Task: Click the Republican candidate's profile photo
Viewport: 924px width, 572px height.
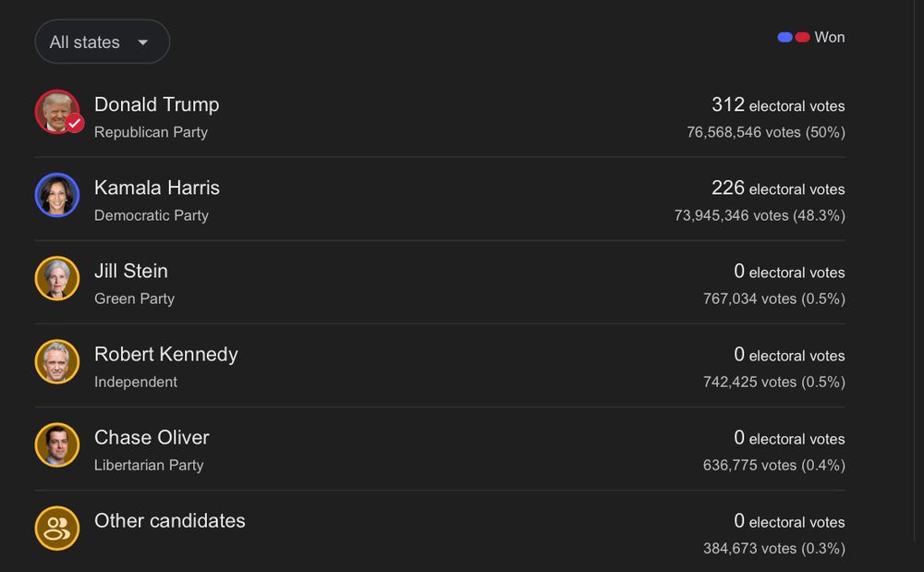Action: (57, 112)
